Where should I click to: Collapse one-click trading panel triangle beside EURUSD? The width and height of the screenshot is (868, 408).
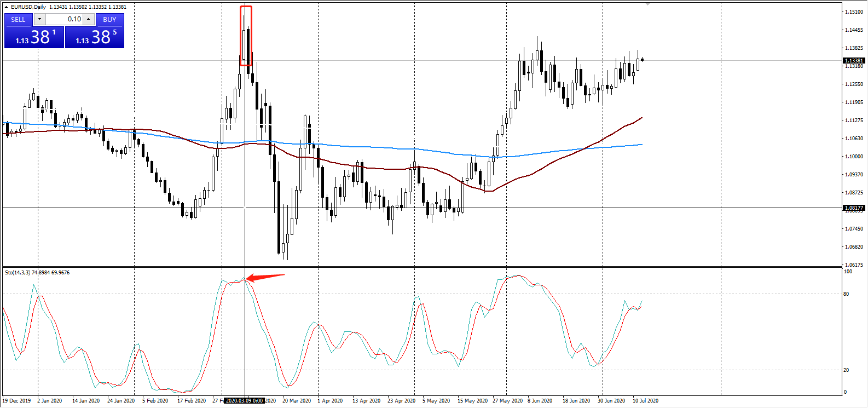[7, 7]
